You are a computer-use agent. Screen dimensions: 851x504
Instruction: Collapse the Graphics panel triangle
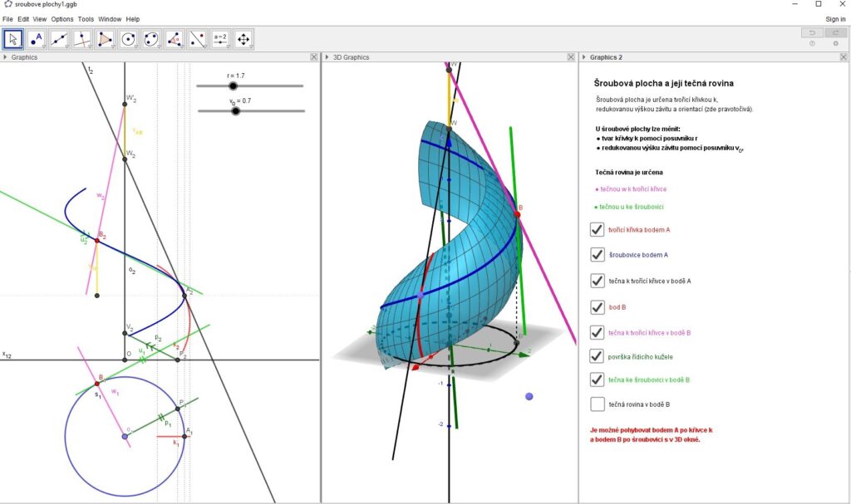click(5, 57)
